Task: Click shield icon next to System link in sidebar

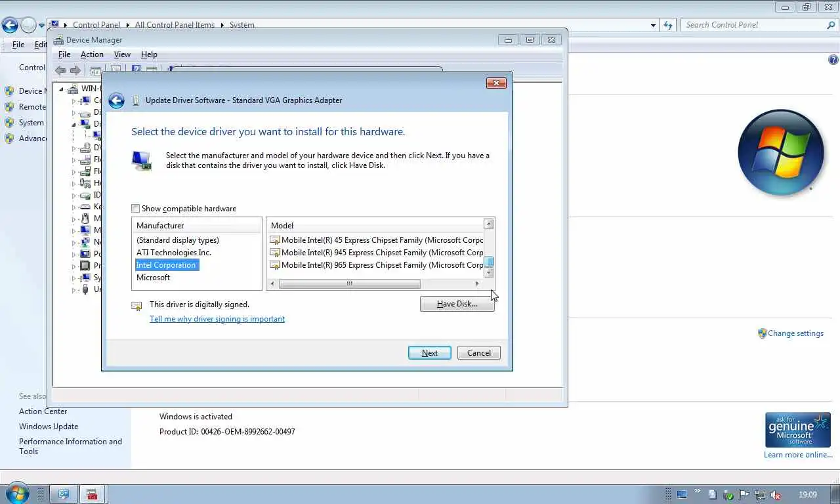Action: (9, 123)
